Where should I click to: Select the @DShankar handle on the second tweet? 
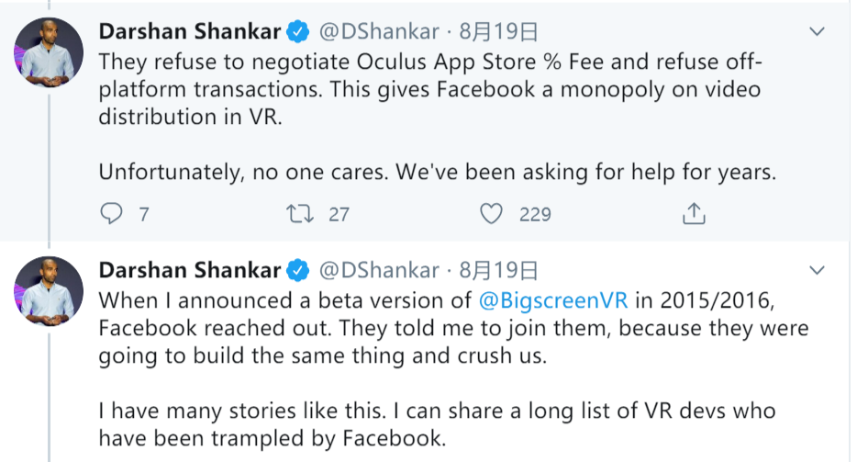(378, 271)
